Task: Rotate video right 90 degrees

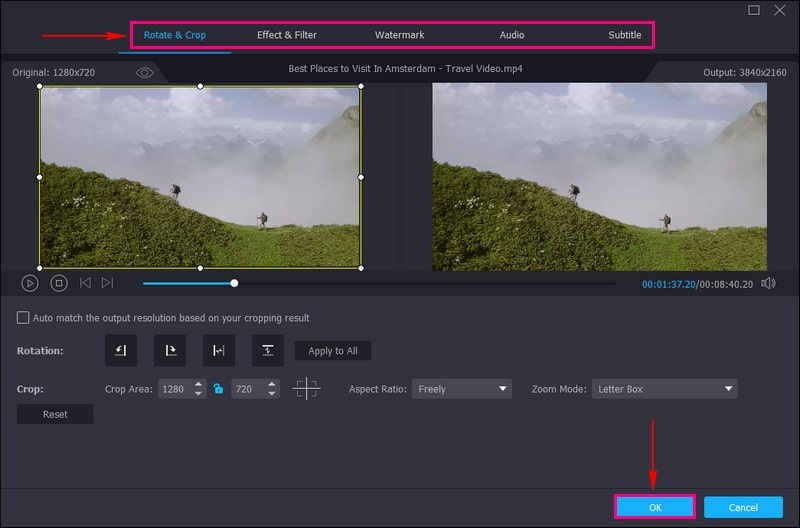Action: (170, 350)
